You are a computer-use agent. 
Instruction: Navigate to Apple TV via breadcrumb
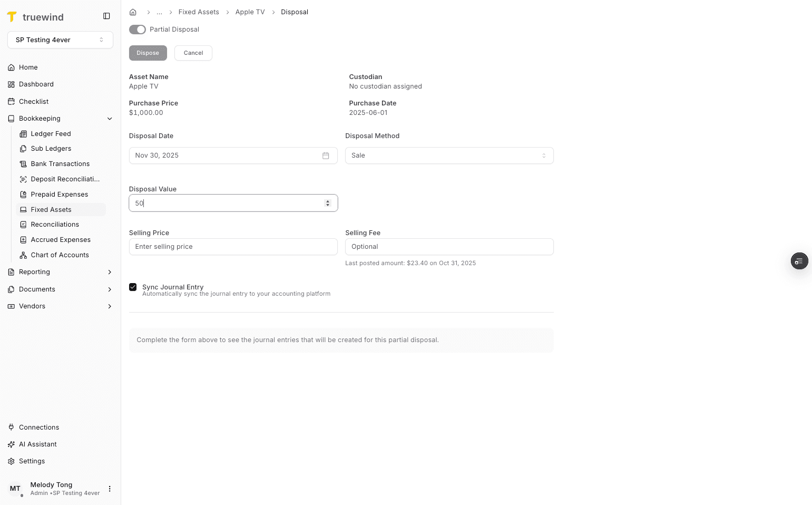click(x=250, y=12)
